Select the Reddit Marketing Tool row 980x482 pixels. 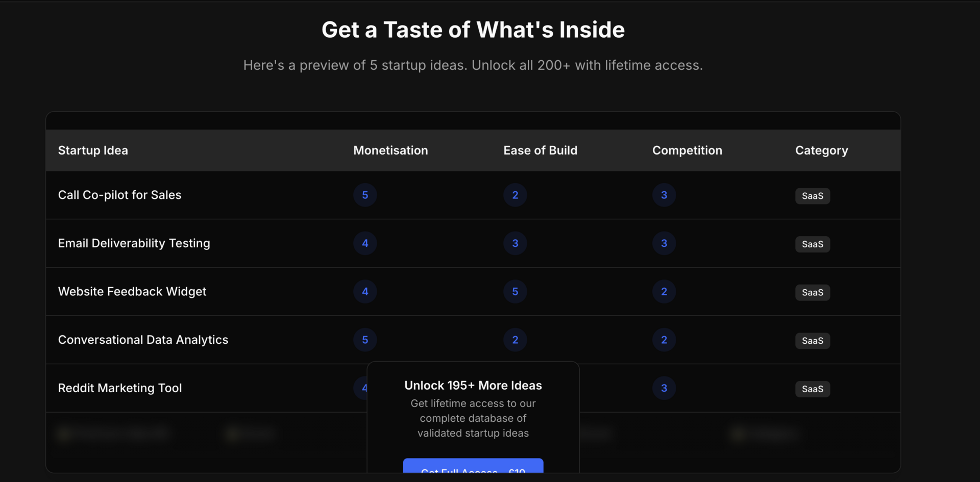click(x=473, y=388)
